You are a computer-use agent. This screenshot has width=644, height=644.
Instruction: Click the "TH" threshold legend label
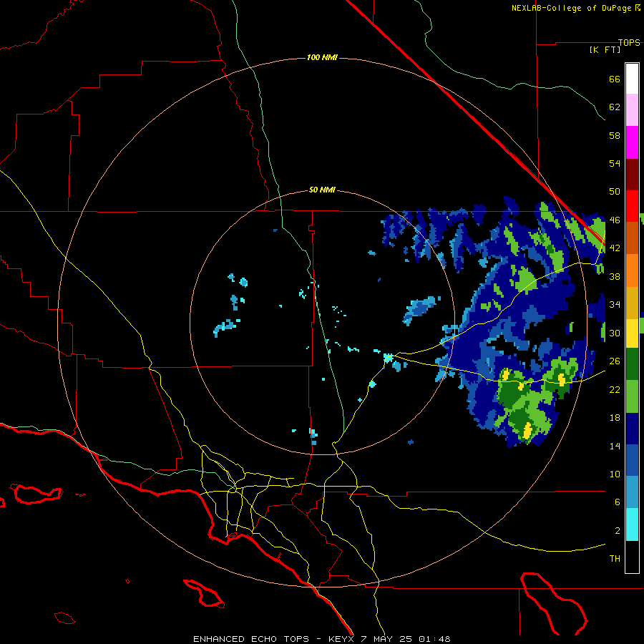615,559
